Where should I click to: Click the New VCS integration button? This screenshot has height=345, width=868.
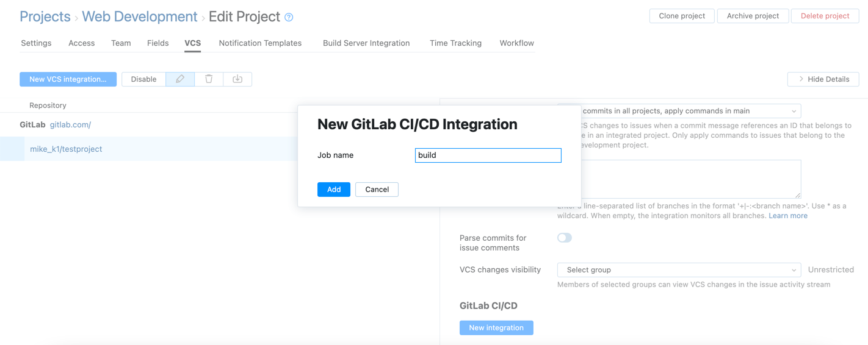tap(68, 79)
